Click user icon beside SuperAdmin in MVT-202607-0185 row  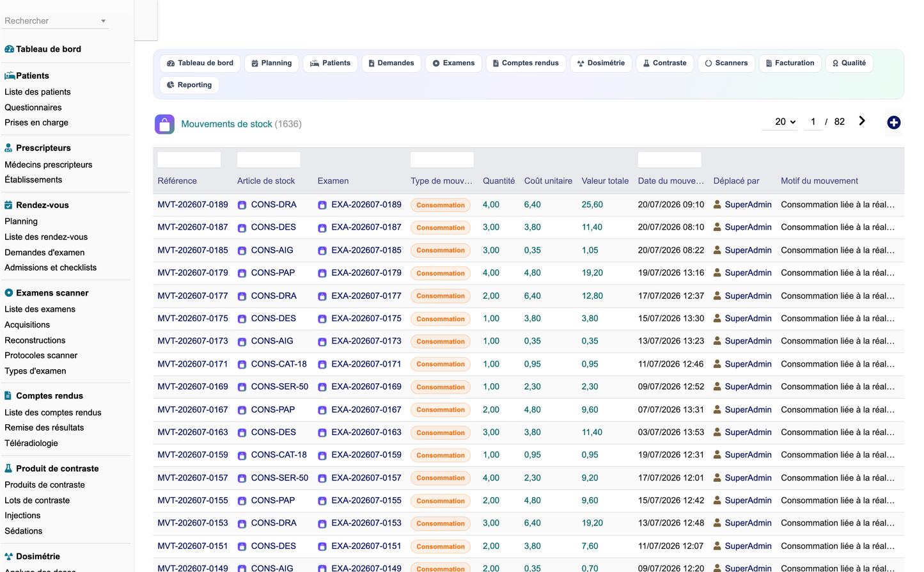tap(717, 250)
